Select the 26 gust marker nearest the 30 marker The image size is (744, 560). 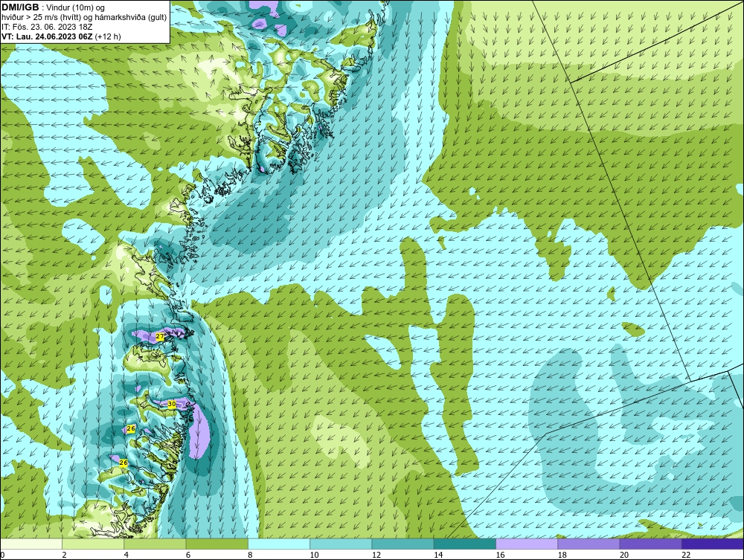(x=132, y=428)
